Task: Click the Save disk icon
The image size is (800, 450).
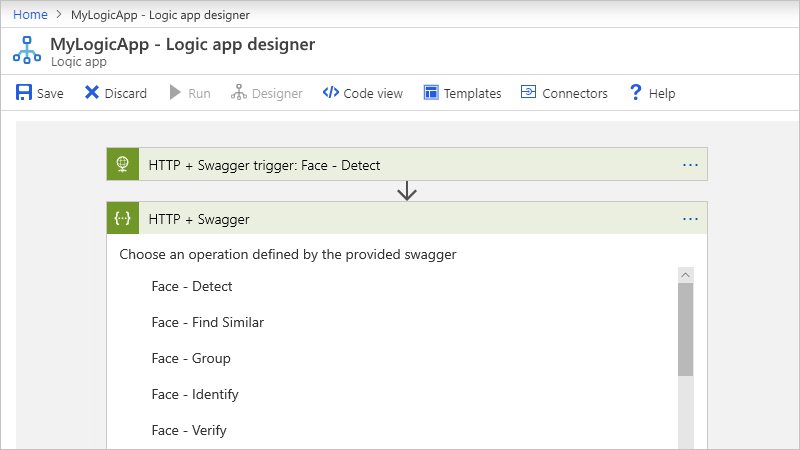Action: click(x=23, y=93)
